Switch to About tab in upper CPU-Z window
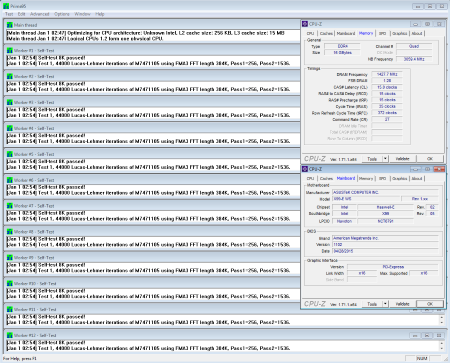The height and width of the screenshot is (363, 450). 417,33
